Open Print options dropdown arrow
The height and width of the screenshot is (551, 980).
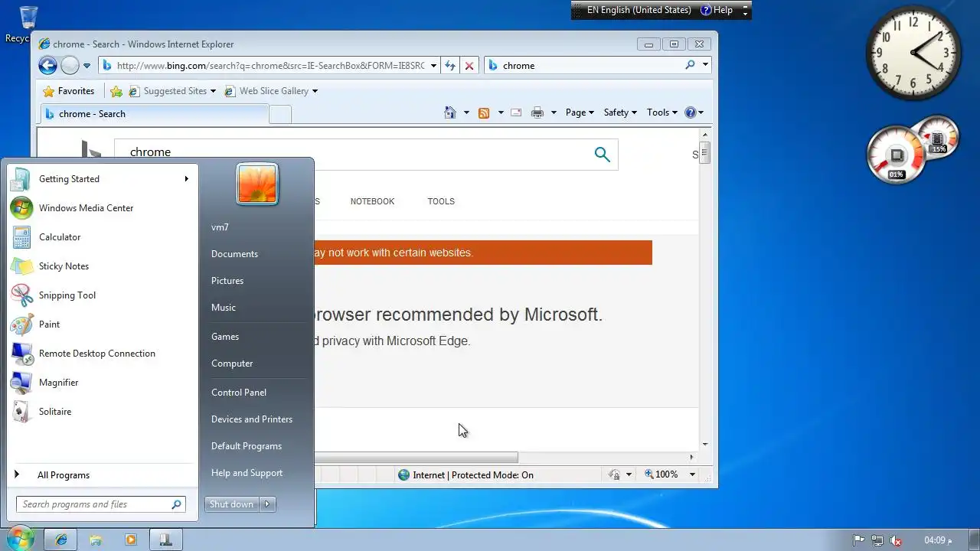tap(554, 112)
